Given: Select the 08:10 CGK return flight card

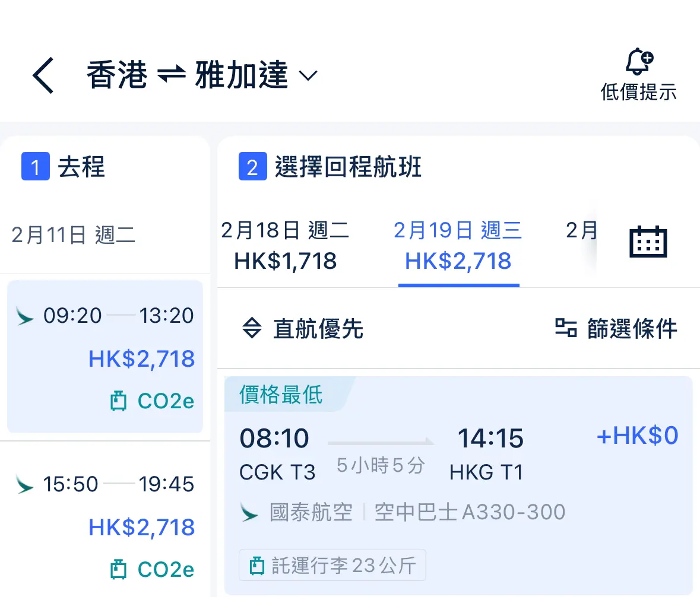Looking at the screenshot, I should (458, 485).
